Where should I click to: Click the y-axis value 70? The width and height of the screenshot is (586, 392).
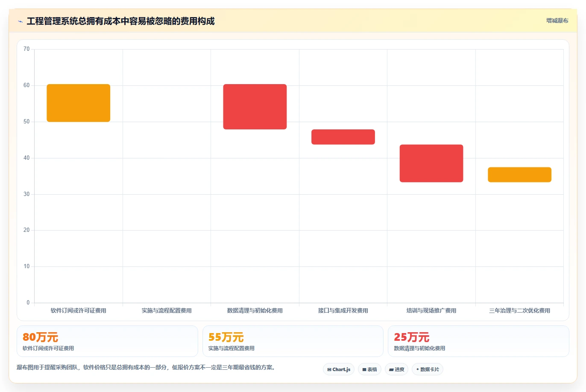pyautogui.click(x=26, y=49)
